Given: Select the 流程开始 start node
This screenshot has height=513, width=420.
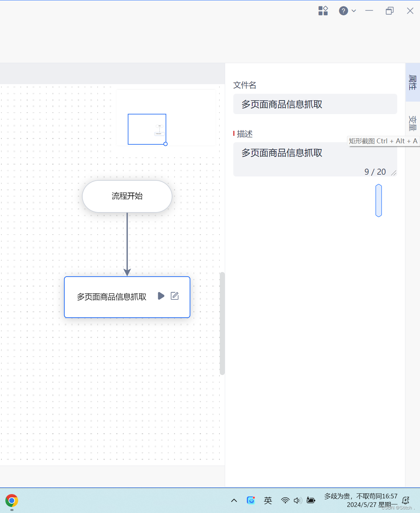Looking at the screenshot, I should click(127, 196).
